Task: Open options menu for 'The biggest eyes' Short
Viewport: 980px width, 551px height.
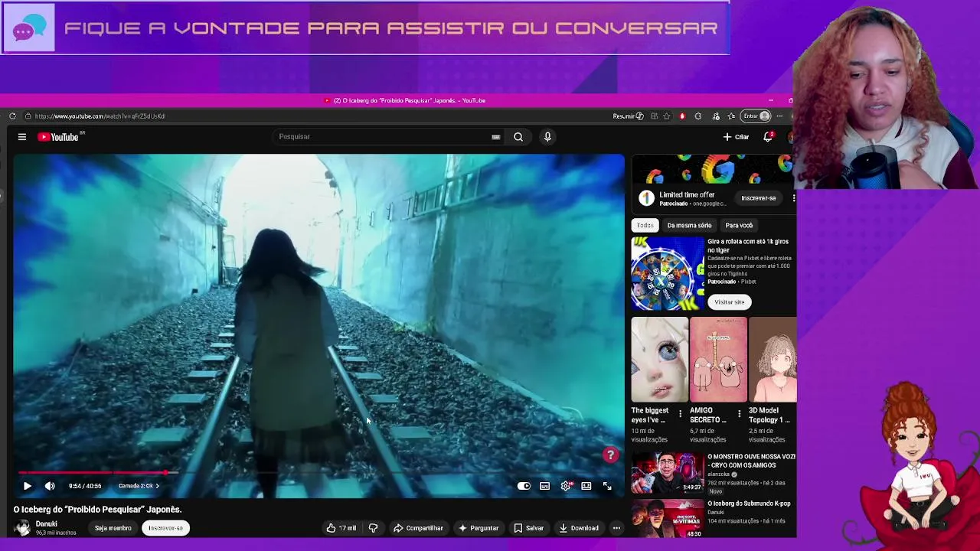Action: (680, 415)
